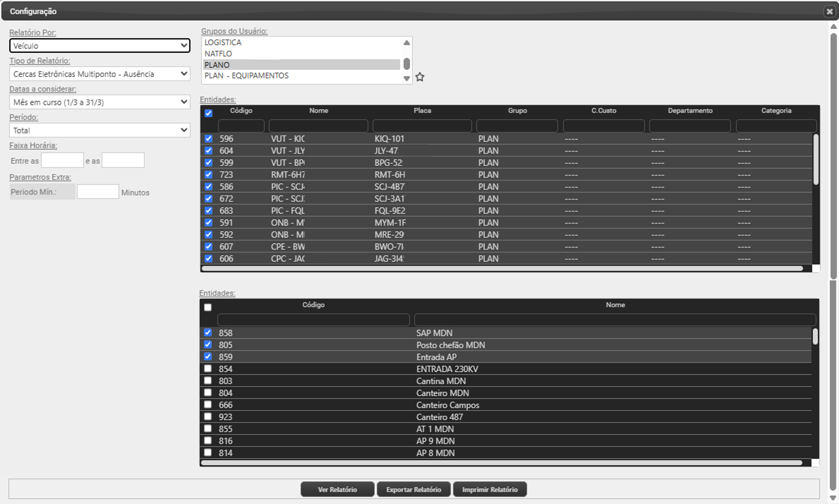Screen dimensions: 839x504
Task: Click Imprimir Relatório button
Action: [490, 489]
